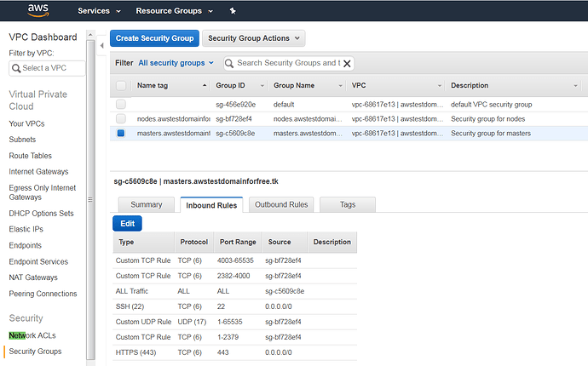Click the magnifier icon in Select a VPC
This screenshot has height=366, width=588.
coord(16,68)
